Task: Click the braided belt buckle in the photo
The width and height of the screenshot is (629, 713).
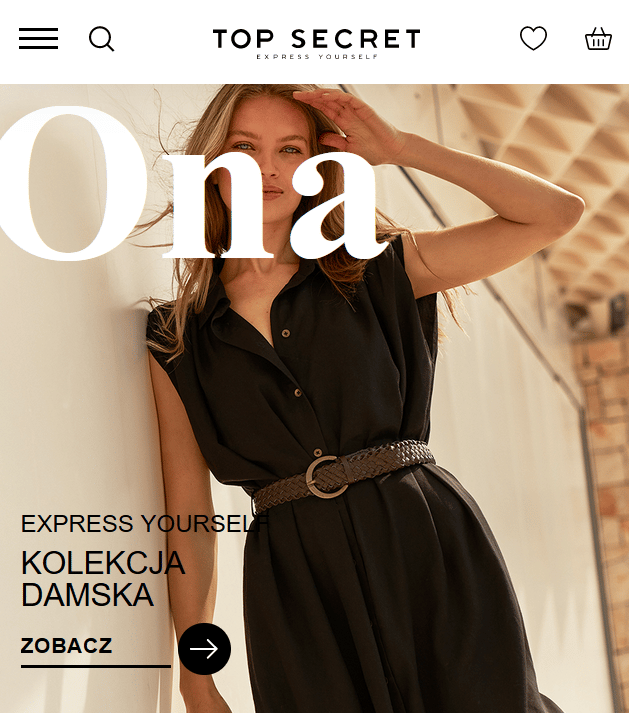Action: pyautogui.click(x=327, y=477)
